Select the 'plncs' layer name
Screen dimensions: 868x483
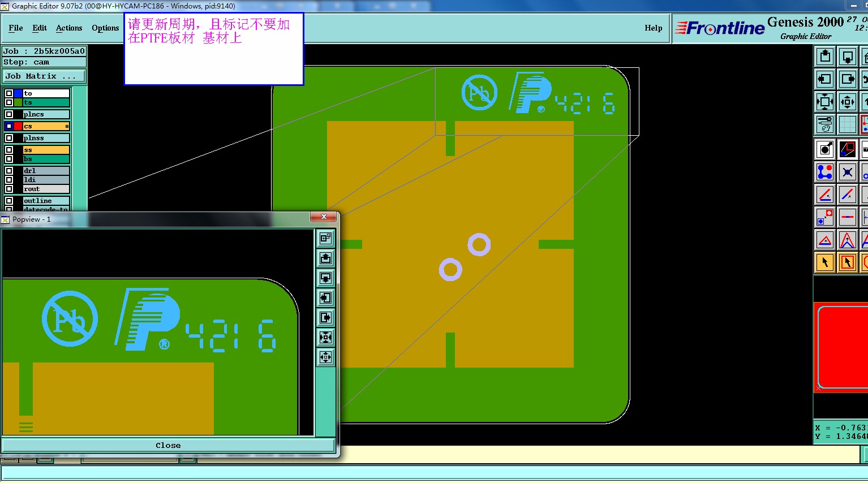click(46, 114)
